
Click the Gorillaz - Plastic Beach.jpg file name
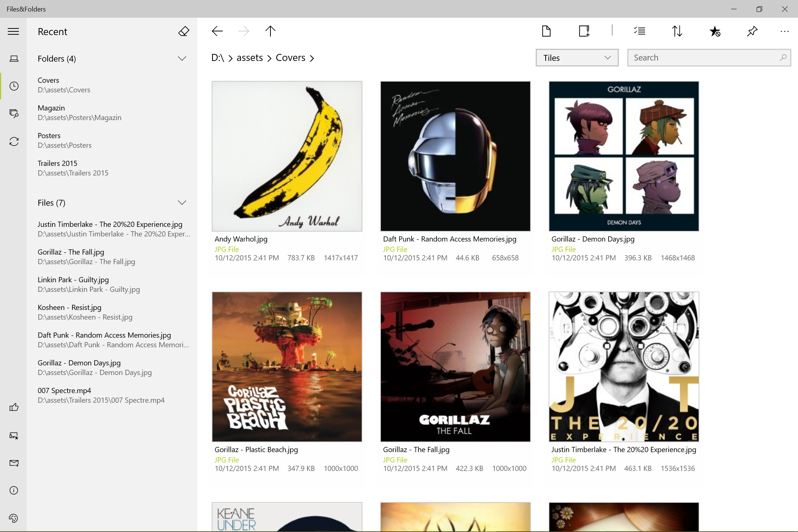[x=256, y=450]
